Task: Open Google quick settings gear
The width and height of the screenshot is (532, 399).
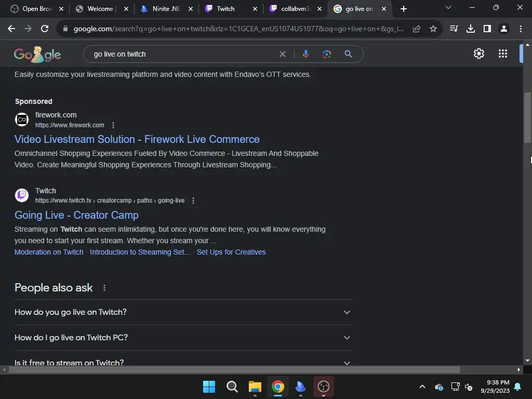Action: pos(478,54)
